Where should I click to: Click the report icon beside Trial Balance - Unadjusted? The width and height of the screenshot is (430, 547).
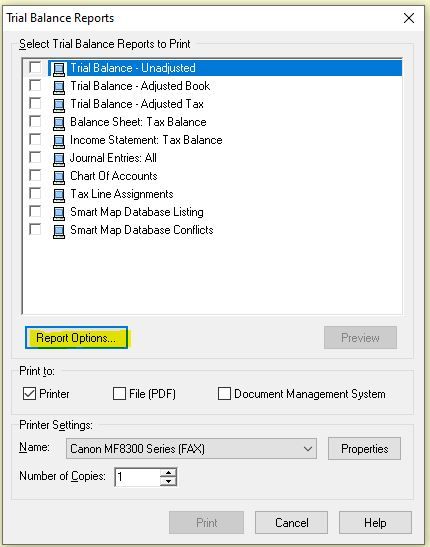coord(59,69)
